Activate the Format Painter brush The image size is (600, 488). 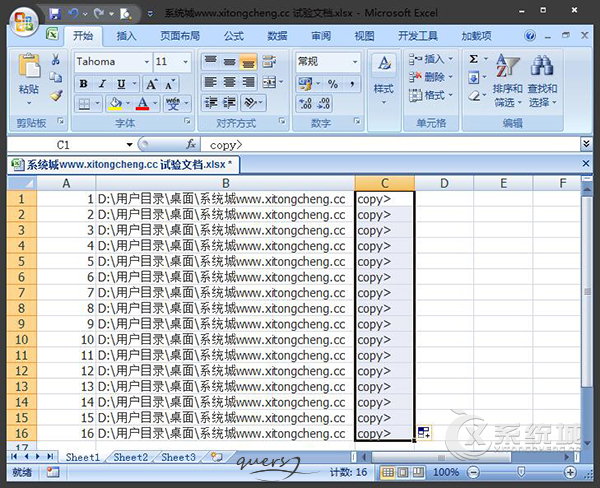coord(56,95)
